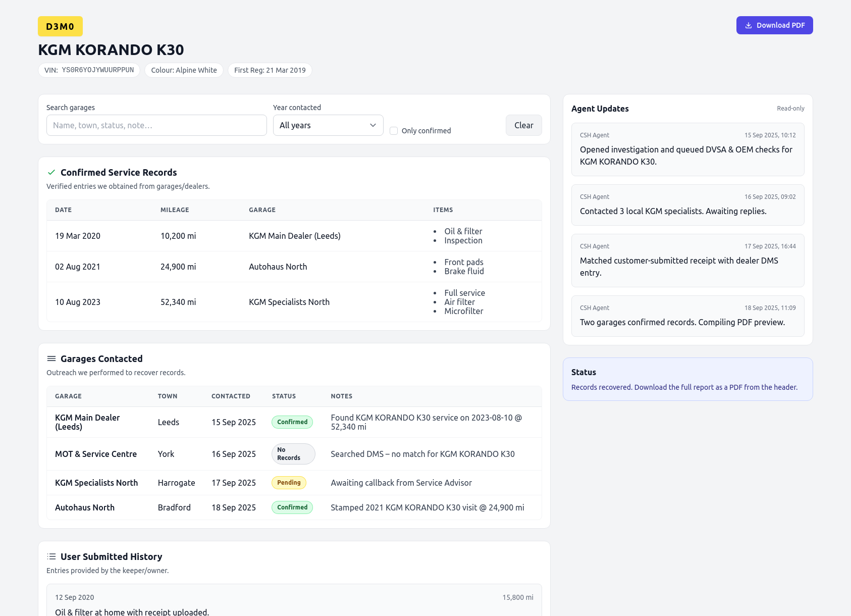Click the list icon beside User Submitted History
The height and width of the screenshot is (616, 851).
[51, 556]
